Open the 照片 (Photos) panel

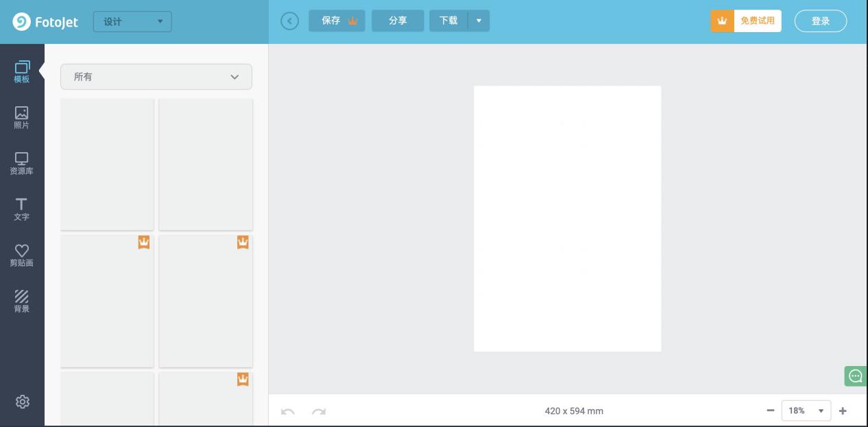tap(22, 118)
